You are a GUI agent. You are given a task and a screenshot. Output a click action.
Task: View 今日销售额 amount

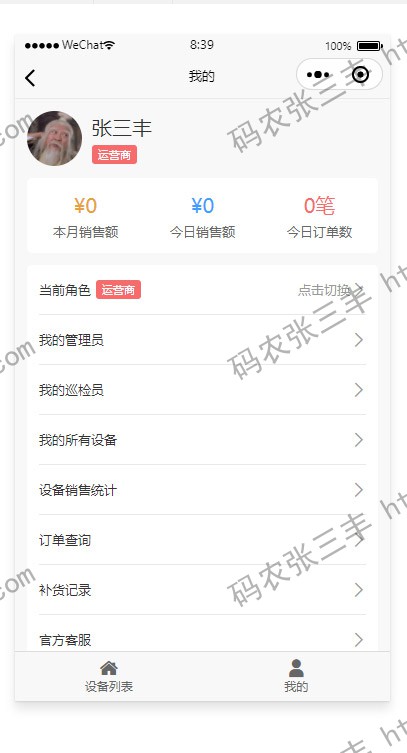tap(203, 206)
